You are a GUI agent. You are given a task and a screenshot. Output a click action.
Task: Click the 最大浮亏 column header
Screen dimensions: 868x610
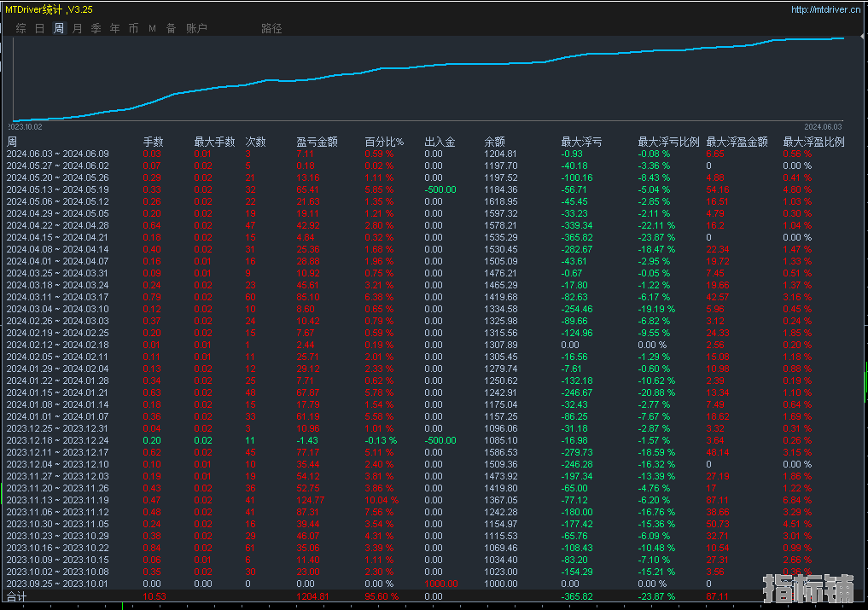pos(581,142)
